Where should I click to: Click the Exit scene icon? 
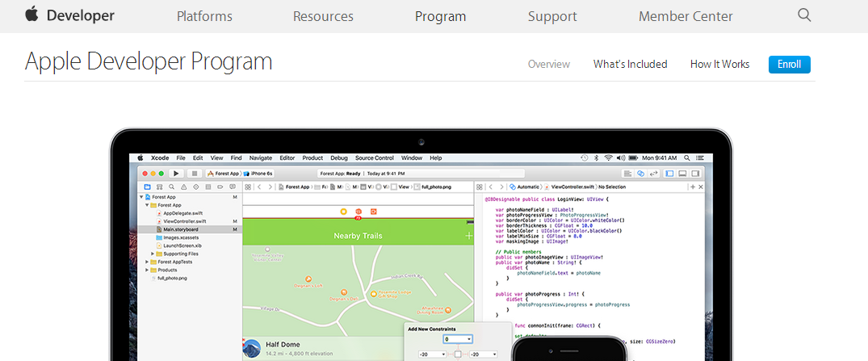click(x=373, y=212)
